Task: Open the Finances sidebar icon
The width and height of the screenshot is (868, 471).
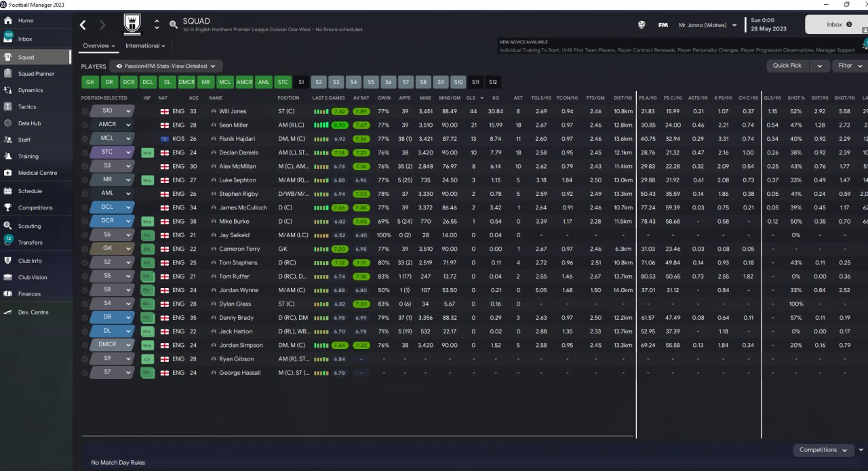Action: pyautogui.click(x=8, y=293)
